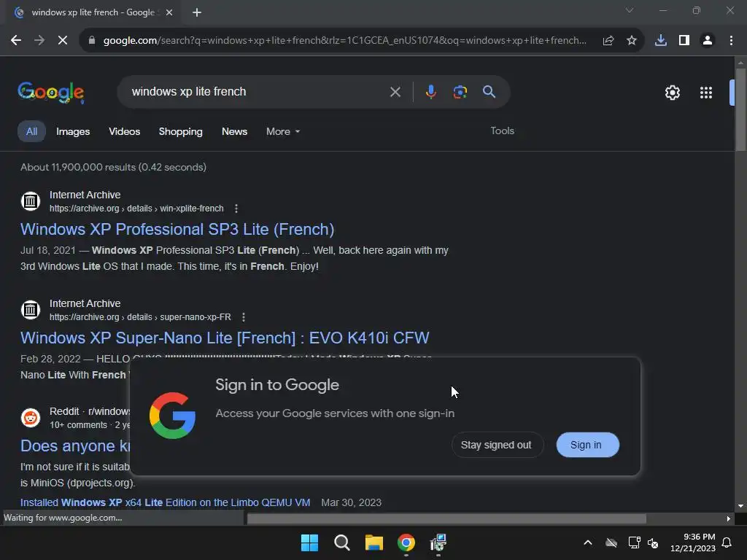This screenshot has height=560, width=747.
Task: Click Stay signed out
Action: (496, 445)
